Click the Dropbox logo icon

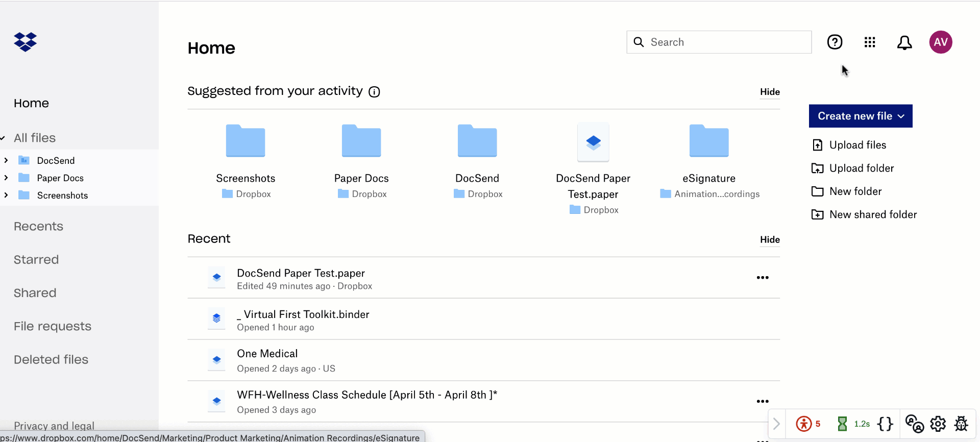click(26, 42)
